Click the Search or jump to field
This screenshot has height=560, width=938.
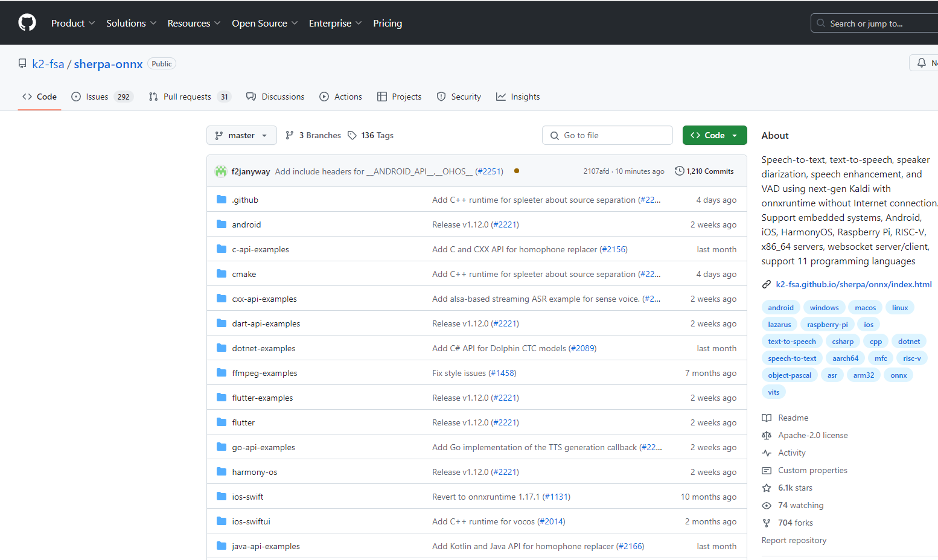click(x=874, y=23)
